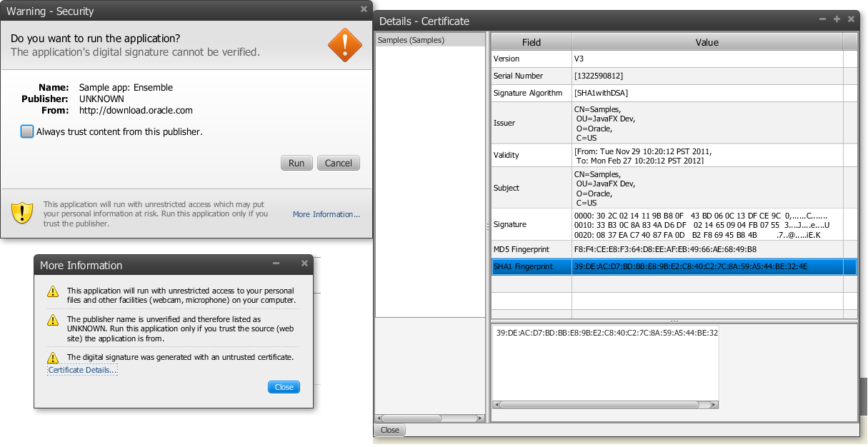Close the Warning - Security dialog with X
The width and height of the screenshot is (868, 447).
tap(364, 10)
